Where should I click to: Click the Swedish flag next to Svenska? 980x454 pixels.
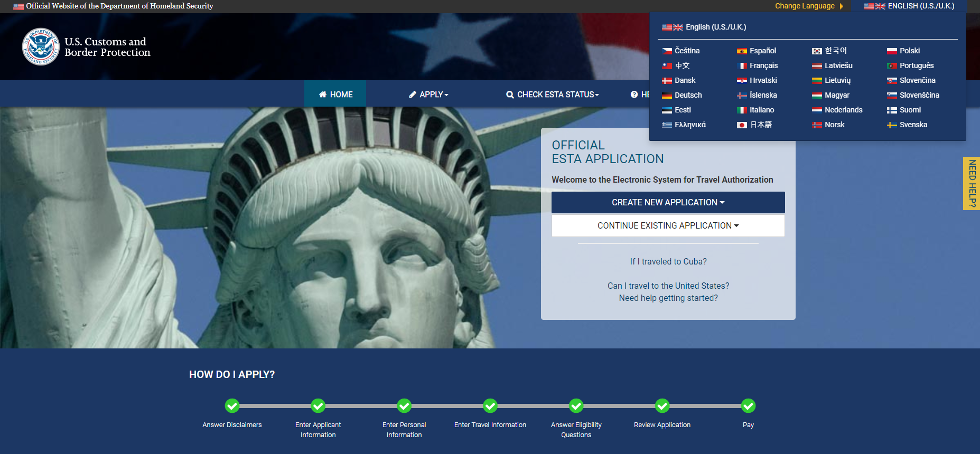(892, 125)
